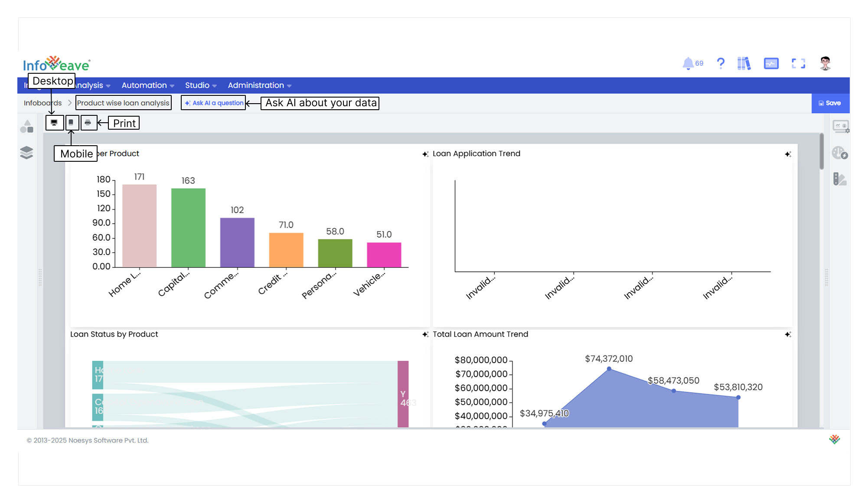Open the user profile avatar

(x=825, y=64)
